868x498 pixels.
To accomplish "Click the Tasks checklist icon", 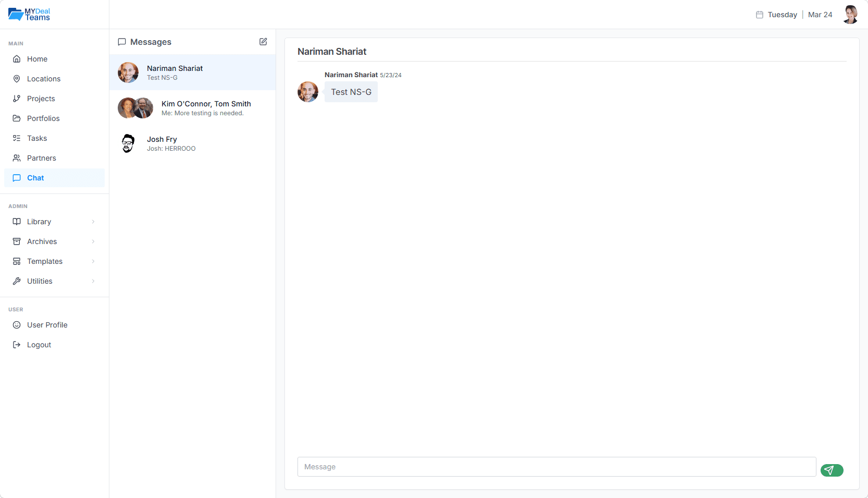I will tap(17, 138).
